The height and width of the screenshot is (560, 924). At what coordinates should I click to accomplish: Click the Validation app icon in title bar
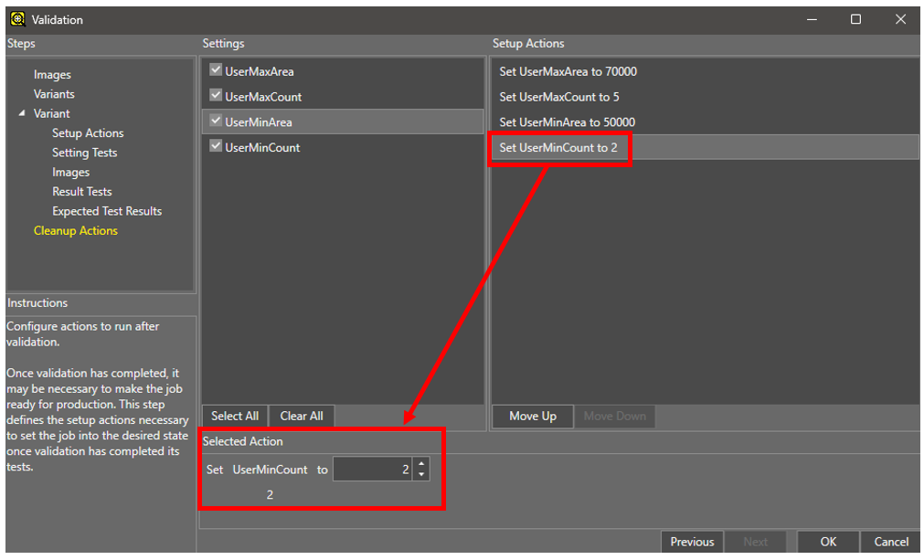(17, 19)
